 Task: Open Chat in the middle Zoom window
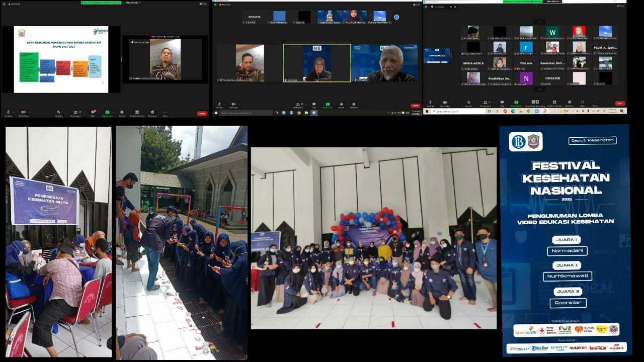pyautogui.click(x=314, y=106)
